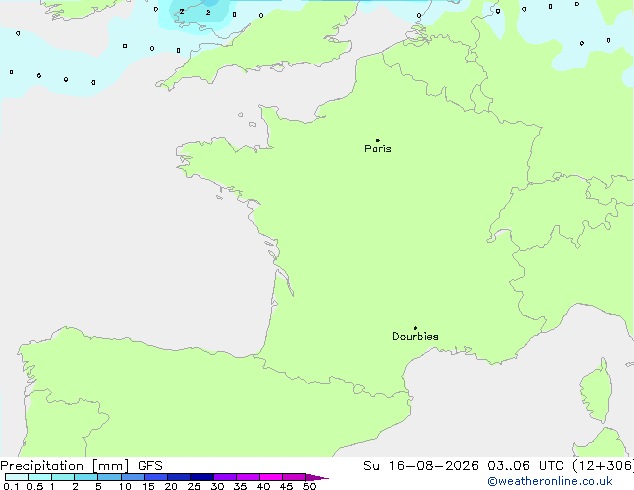Viewport: 634px width, 490px height.
Task: Pick the legend swatch between 2 and 5
Action: click(x=86, y=477)
